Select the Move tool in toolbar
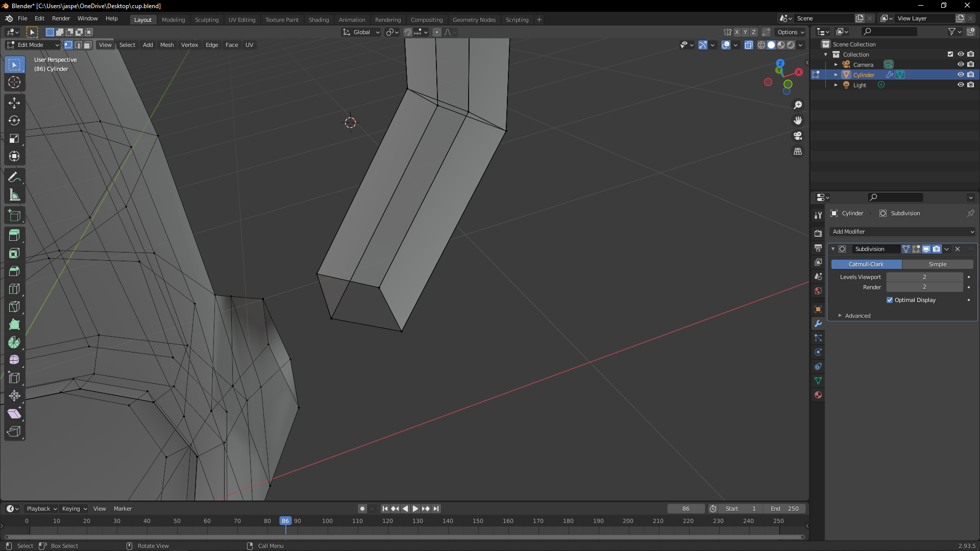Image resolution: width=980 pixels, height=551 pixels. point(14,103)
